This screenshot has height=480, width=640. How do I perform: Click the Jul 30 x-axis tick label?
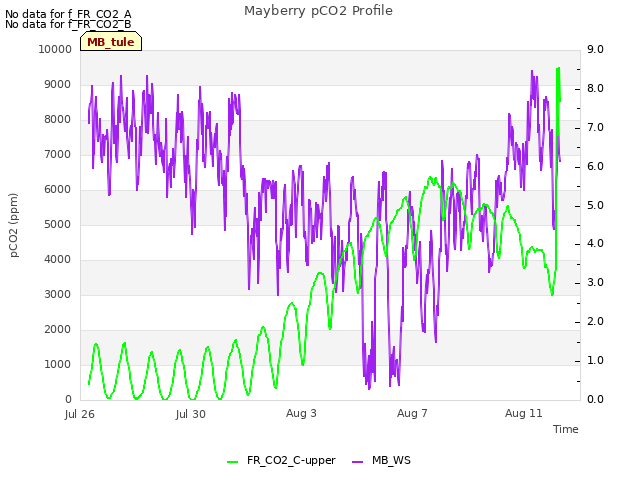click(191, 414)
